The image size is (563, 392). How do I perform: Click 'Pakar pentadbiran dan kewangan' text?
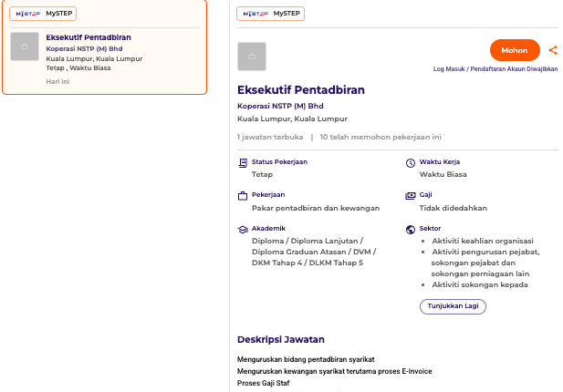(316, 208)
